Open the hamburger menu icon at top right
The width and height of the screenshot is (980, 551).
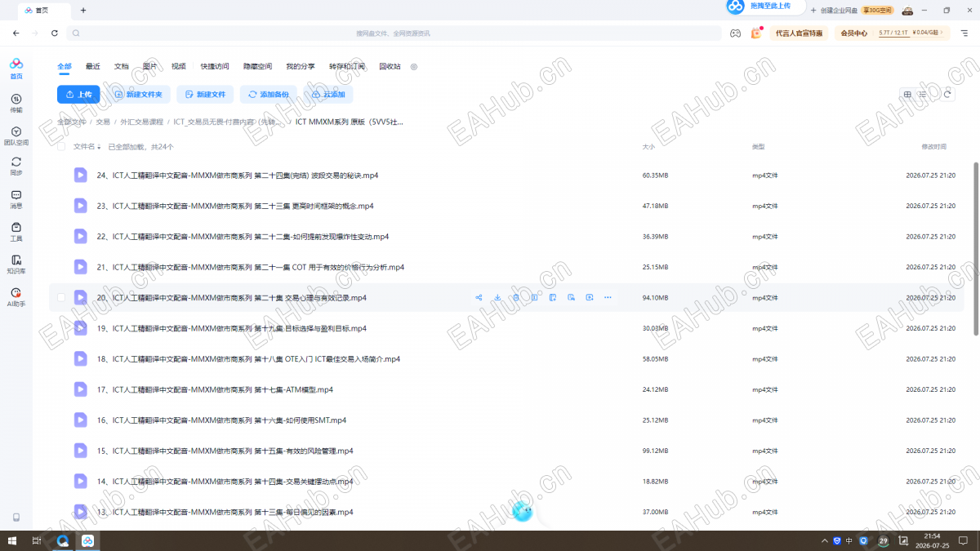point(964,33)
